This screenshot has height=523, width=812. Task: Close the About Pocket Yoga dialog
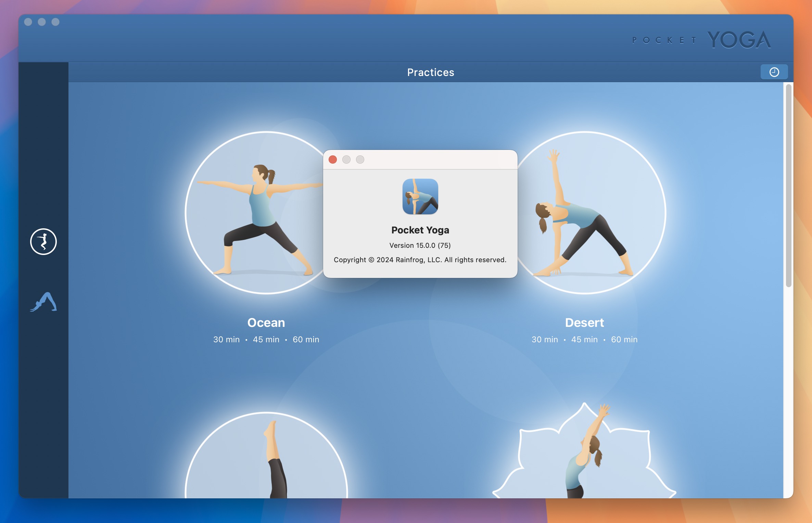tap(333, 160)
